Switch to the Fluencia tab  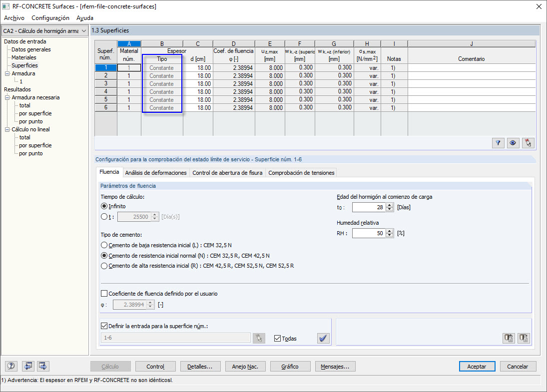click(x=109, y=172)
